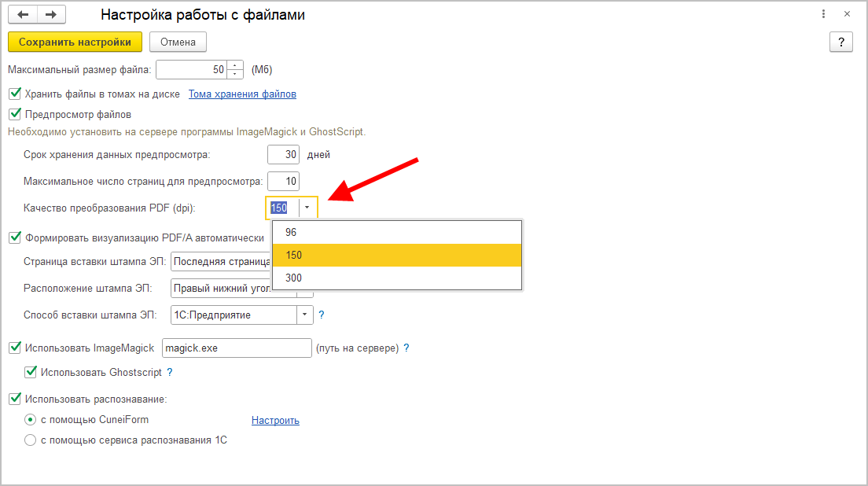
Task: Click the ImageMagick path input field
Action: (237, 348)
